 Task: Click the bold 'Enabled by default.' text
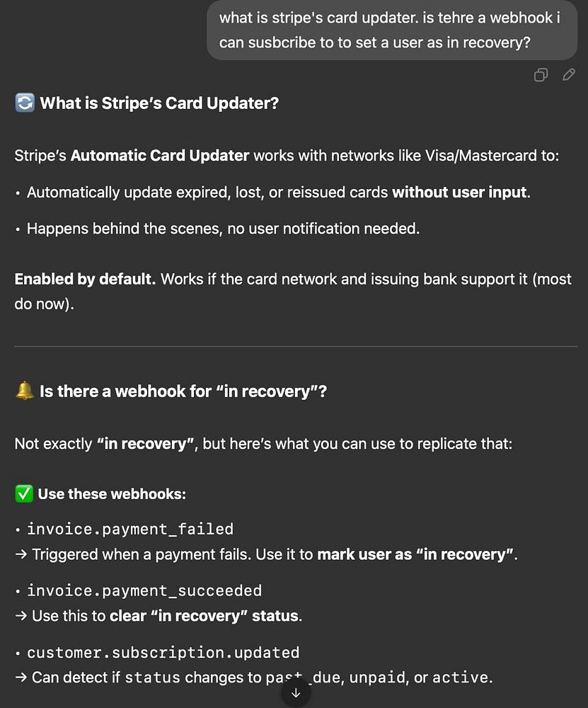click(x=85, y=279)
